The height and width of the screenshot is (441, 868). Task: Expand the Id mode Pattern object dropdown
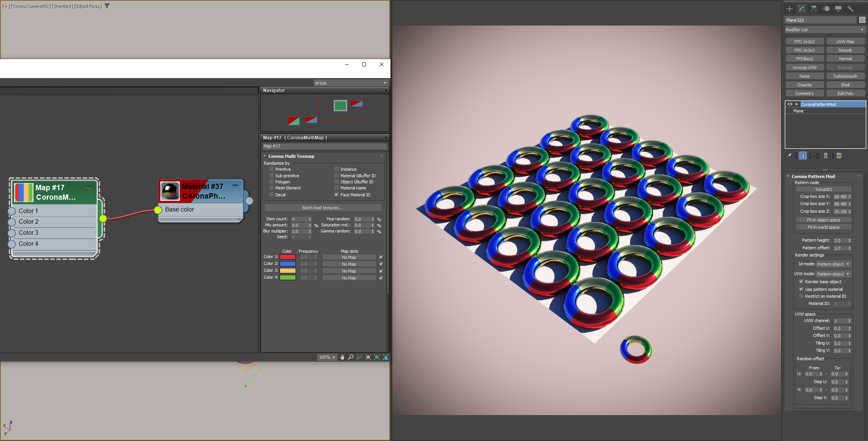pyautogui.click(x=833, y=264)
